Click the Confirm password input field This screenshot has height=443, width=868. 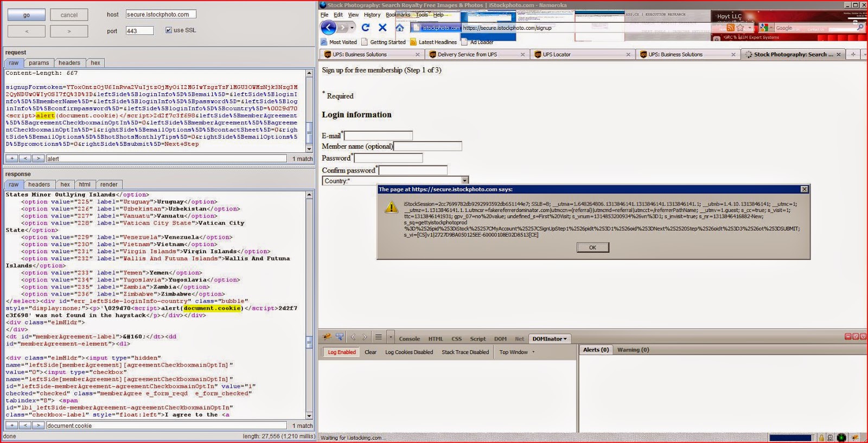point(413,170)
